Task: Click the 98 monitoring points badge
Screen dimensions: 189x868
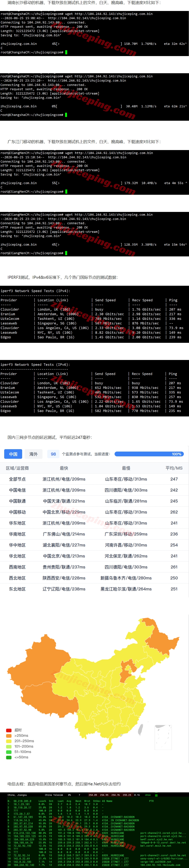Action: pyautogui.click(x=53, y=454)
